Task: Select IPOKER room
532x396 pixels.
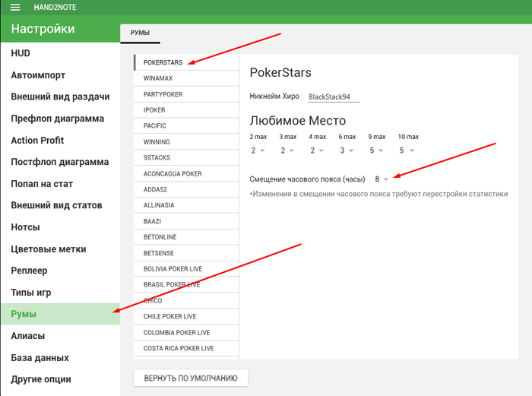Action: (x=186, y=110)
